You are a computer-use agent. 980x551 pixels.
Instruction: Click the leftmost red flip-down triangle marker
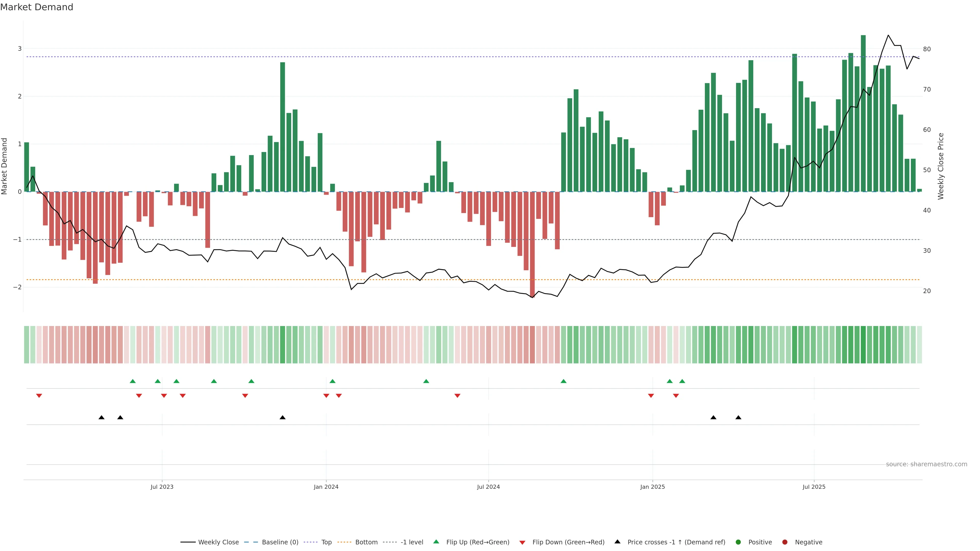39,396
